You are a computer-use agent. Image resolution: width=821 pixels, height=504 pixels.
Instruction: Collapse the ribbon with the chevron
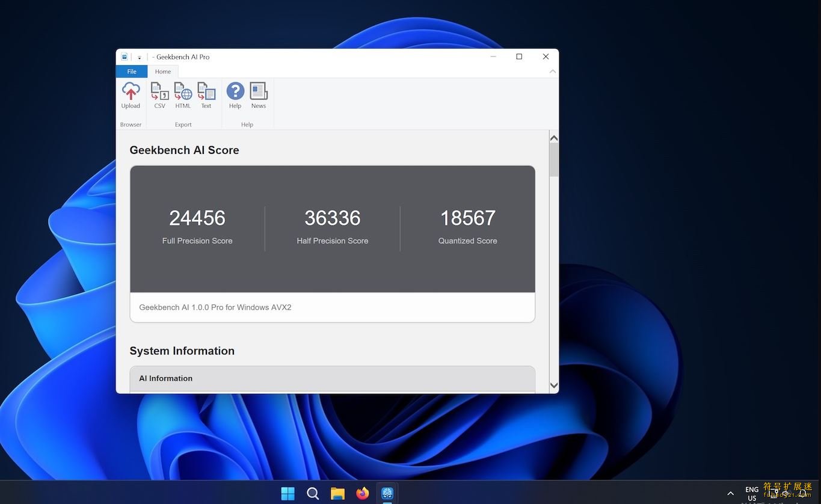tap(553, 72)
